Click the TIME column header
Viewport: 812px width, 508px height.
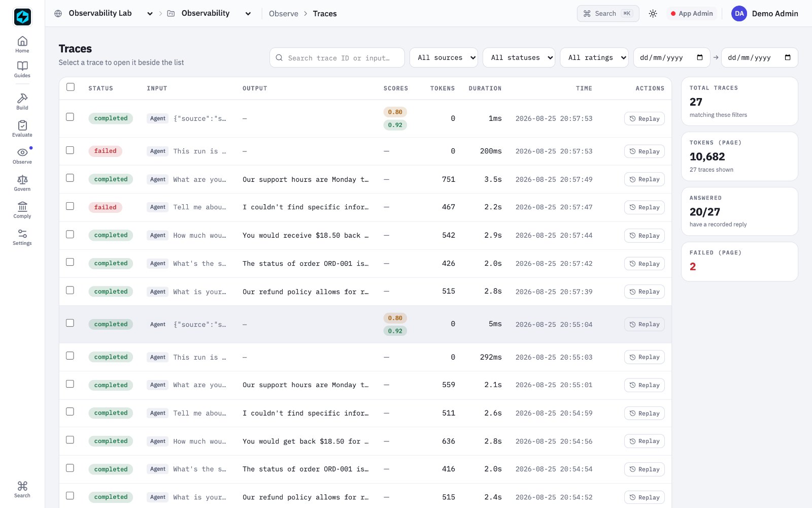pos(584,88)
